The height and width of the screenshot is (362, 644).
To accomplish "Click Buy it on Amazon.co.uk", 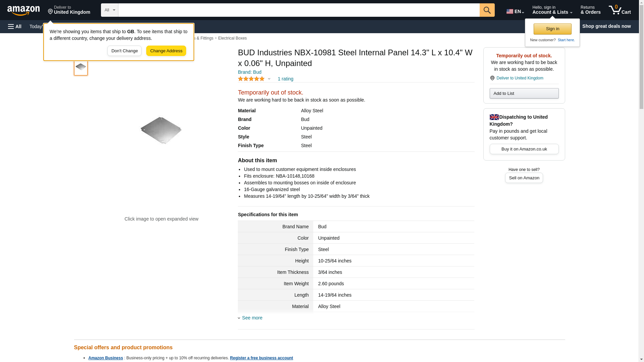I will tap(524, 149).
